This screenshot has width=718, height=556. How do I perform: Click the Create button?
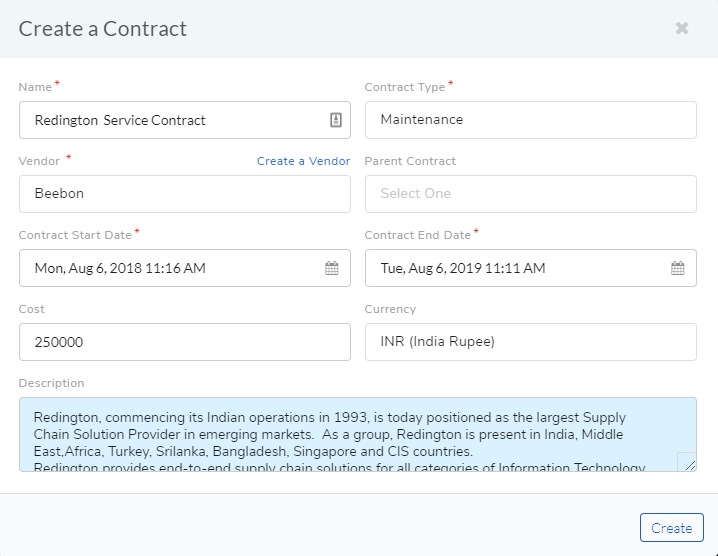(x=671, y=528)
